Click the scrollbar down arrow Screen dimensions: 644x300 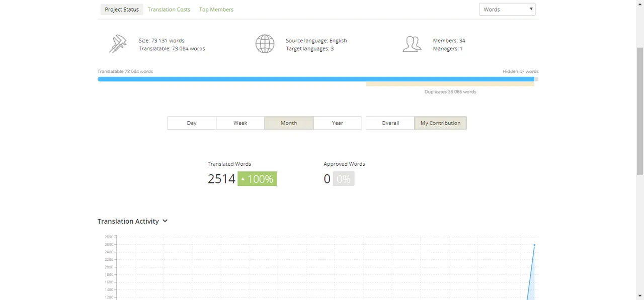pyautogui.click(x=640, y=295)
